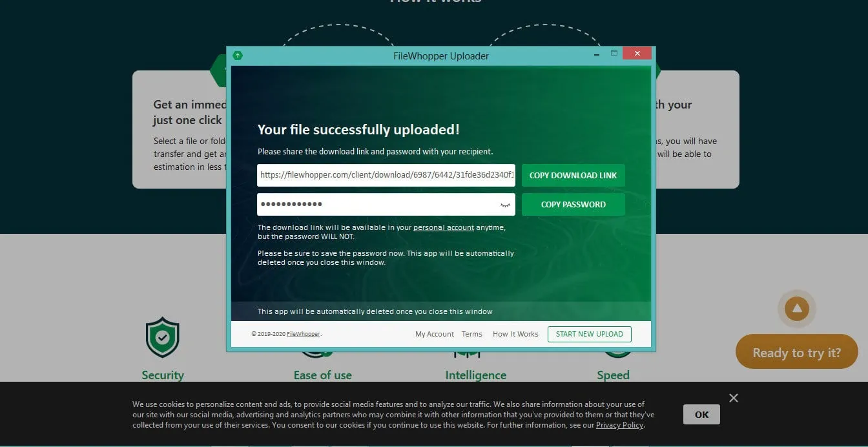
Task: Open the personal account link
Action: [x=444, y=227]
